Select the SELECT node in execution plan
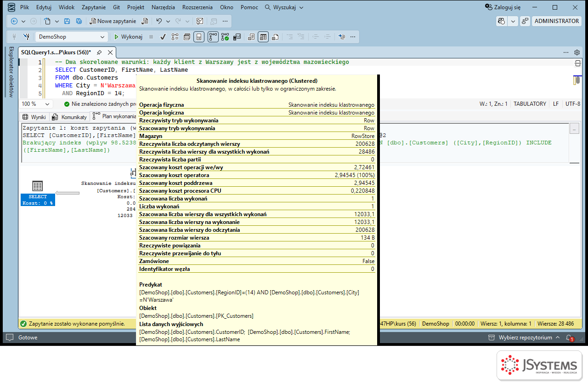This screenshot has height=384, width=588. point(38,193)
